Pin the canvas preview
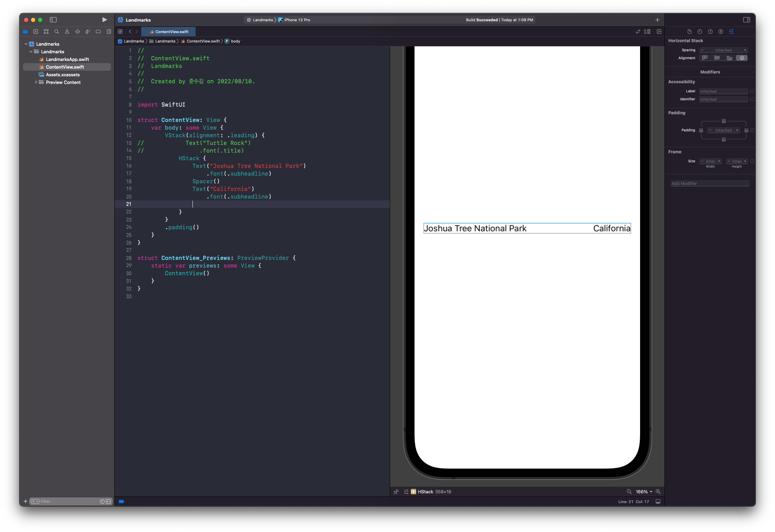775x532 pixels. click(x=396, y=492)
